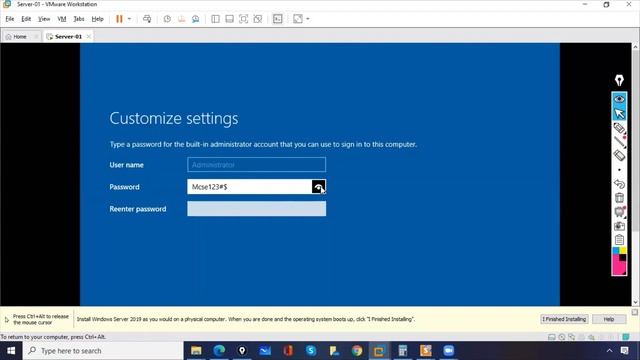Select the highlighter marker tool in annotation toolbar
The height and width of the screenshot is (360, 640).
pyautogui.click(x=619, y=128)
